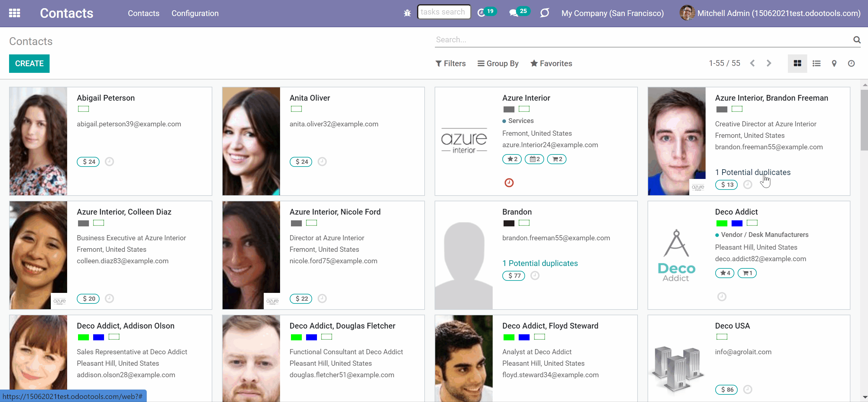
Task: Open the Filters dropdown
Action: pos(451,63)
